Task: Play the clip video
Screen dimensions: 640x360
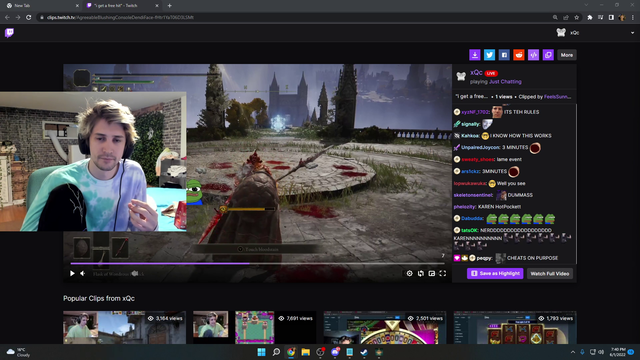Action: click(72, 273)
